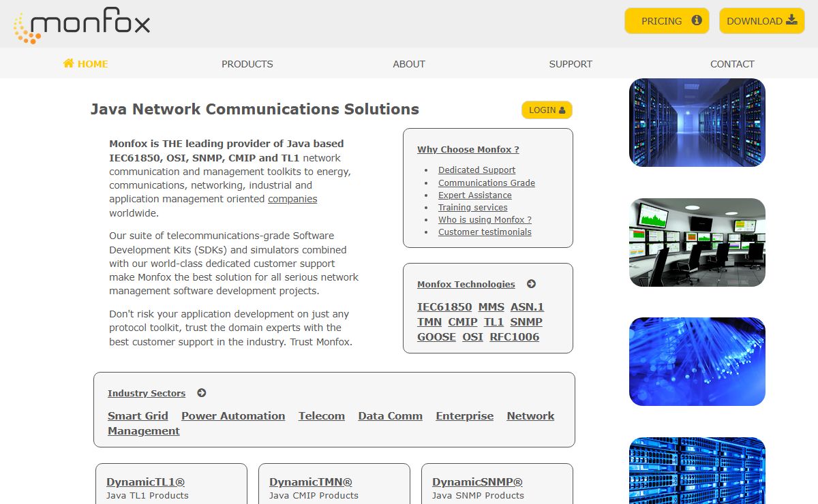Open the Network Management sector link
The width and height of the screenshot is (818, 504).
click(530, 416)
